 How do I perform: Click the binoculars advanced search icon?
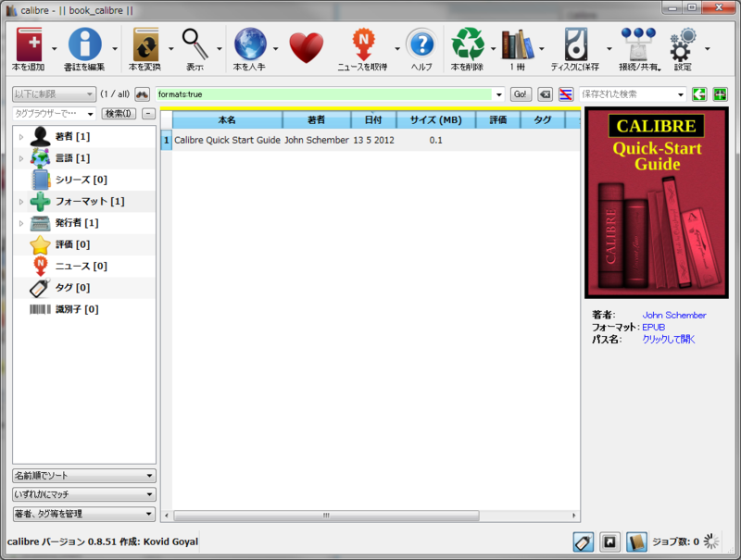point(143,94)
